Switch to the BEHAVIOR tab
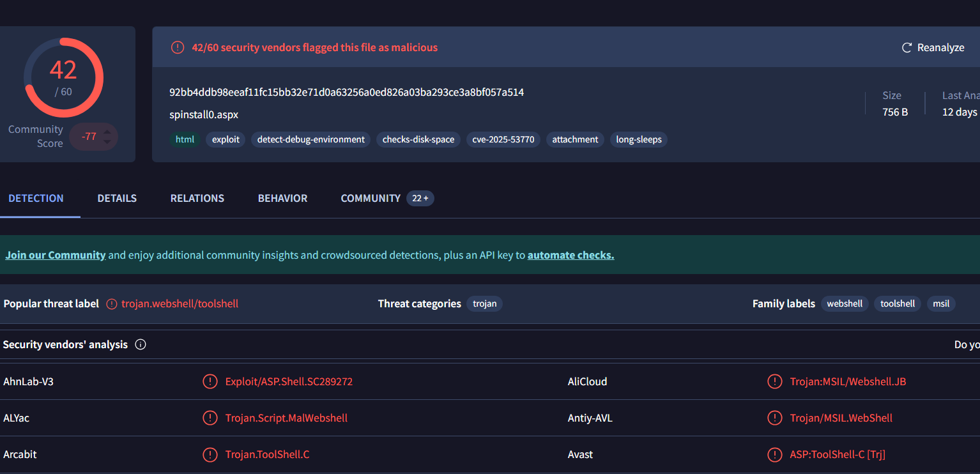This screenshot has height=474, width=980. [282, 198]
